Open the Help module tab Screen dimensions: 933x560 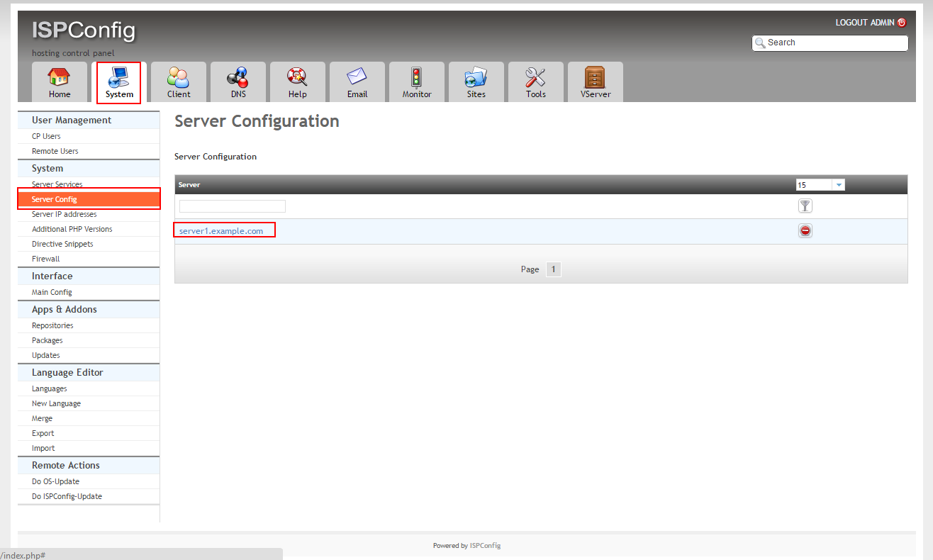pos(298,82)
